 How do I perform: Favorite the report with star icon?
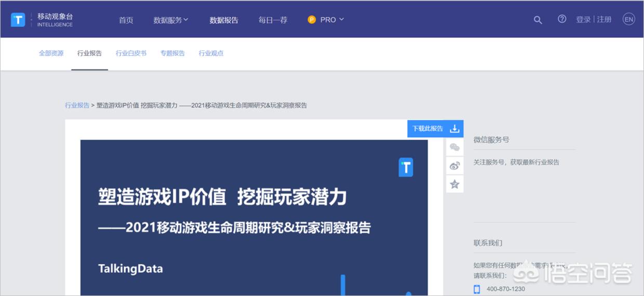point(454,184)
